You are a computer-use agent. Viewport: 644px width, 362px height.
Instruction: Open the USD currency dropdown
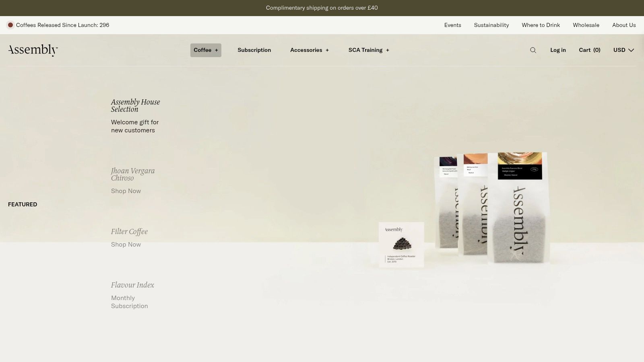[x=623, y=50]
